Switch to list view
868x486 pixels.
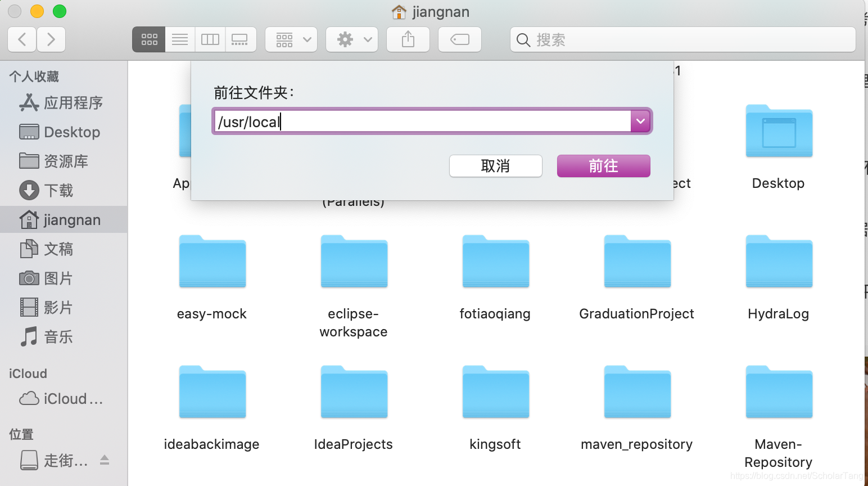(x=180, y=39)
